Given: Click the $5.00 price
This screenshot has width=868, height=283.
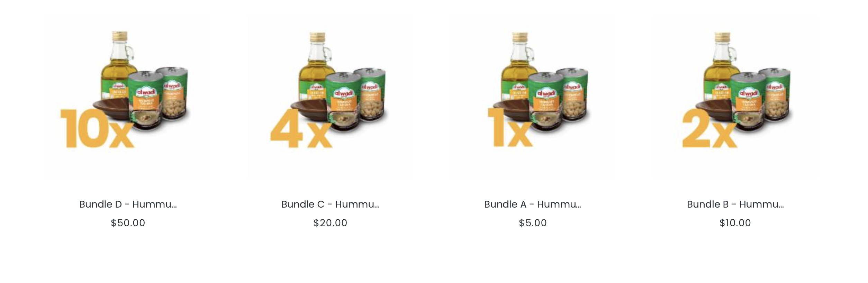Looking at the screenshot, I should (x=533, y=223).
